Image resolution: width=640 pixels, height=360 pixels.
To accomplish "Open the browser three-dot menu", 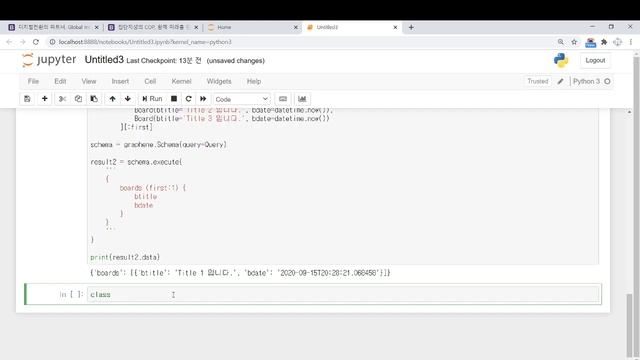I will (x=631, y=42).
